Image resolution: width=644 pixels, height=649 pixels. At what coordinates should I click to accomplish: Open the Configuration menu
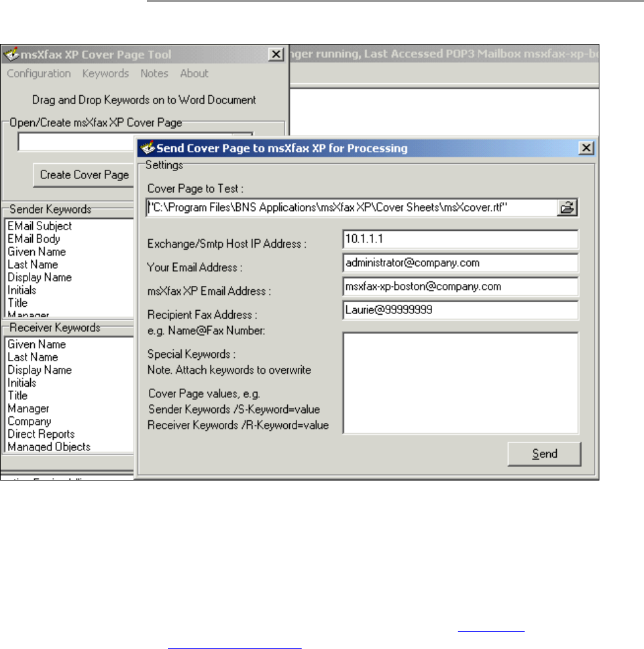coord(39,73)
